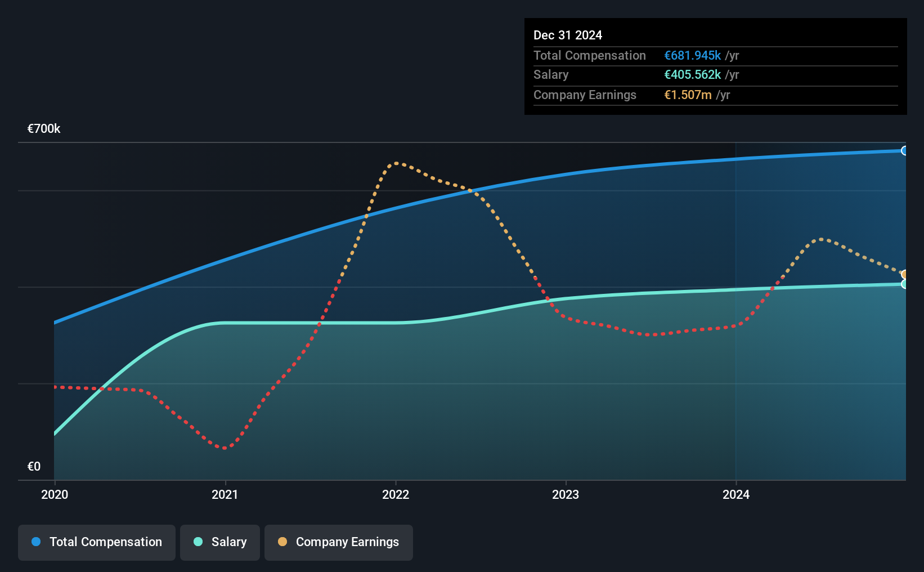The image size is (924, 572).
Task: Click the €700k y-axis label
Action: point(44,129)
